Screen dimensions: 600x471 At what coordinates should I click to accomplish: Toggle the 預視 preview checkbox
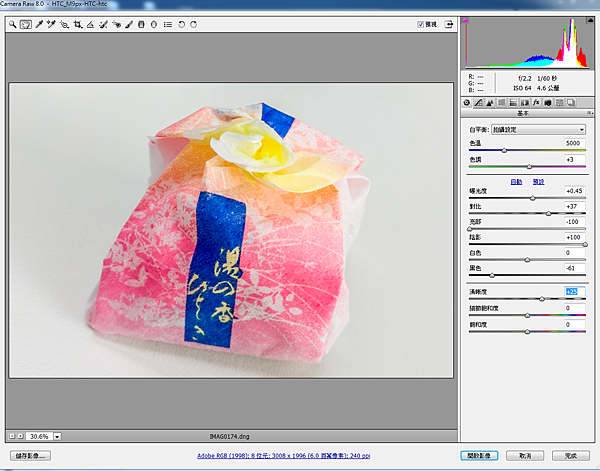tap(421, 24)
